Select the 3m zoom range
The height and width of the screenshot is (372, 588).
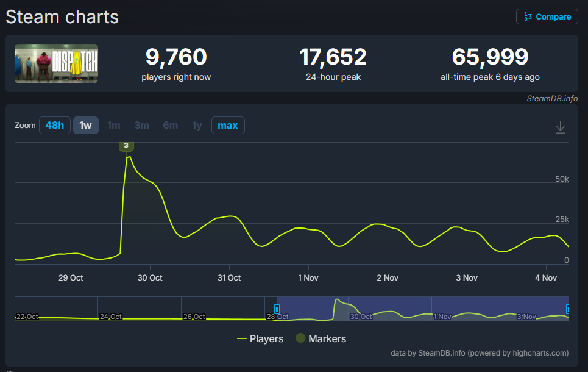142,126
